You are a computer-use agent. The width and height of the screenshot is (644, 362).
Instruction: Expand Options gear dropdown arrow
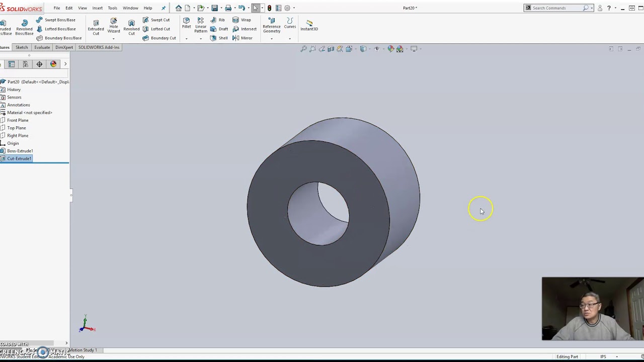click(294, 8)
